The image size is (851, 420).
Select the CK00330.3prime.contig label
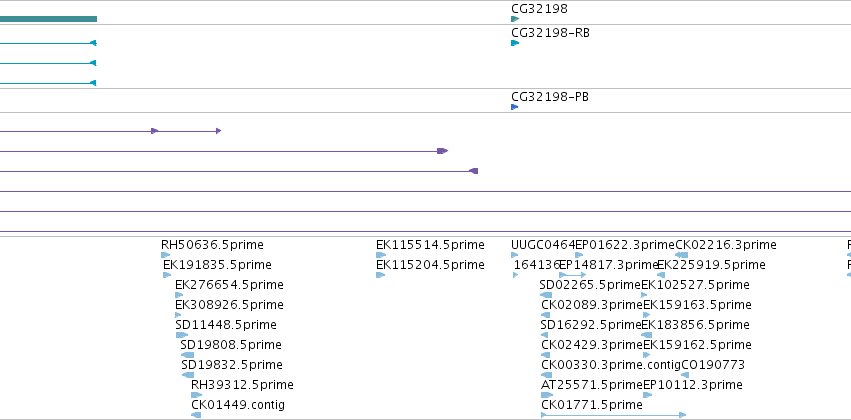[x=611, y=365]
